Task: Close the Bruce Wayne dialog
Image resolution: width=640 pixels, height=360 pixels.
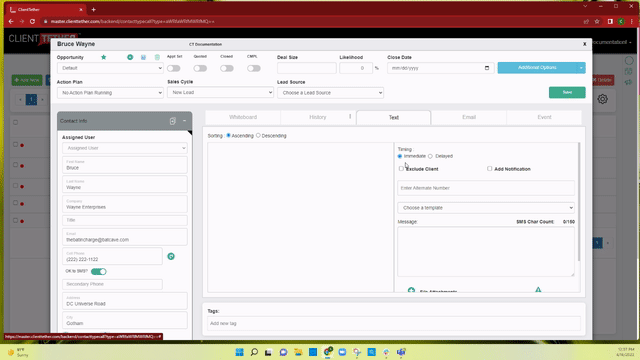Action: click(x=584, y=44)
